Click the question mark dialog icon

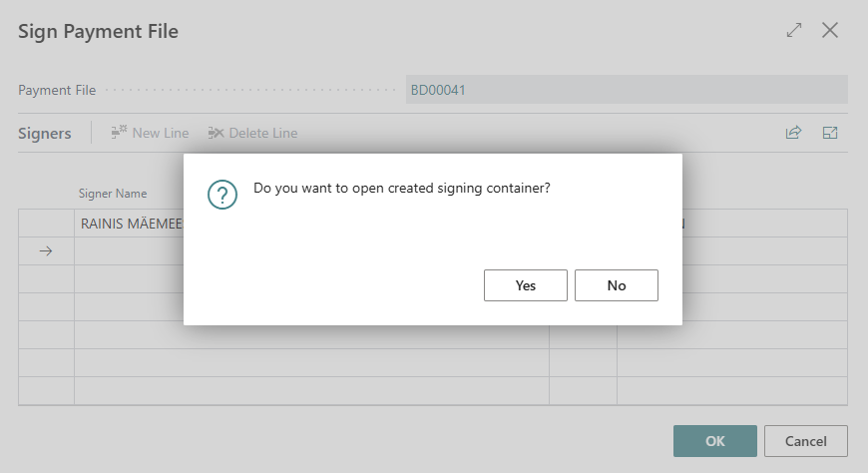pos(221,195)
